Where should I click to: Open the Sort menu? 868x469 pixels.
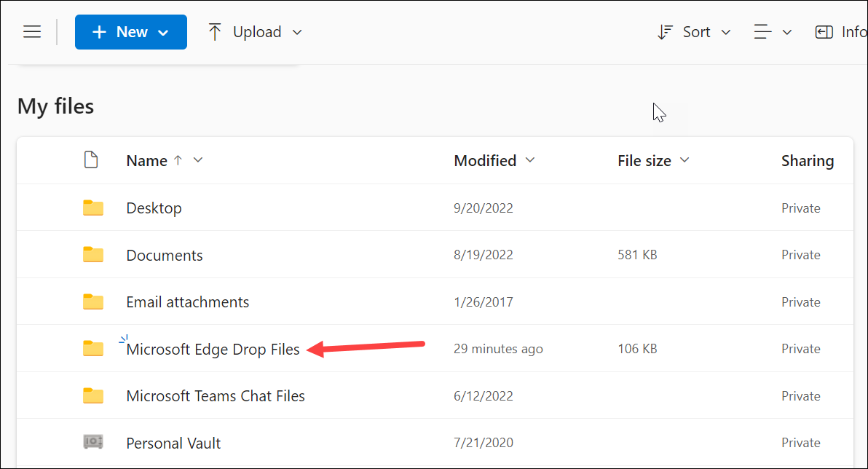pos(696,31)
